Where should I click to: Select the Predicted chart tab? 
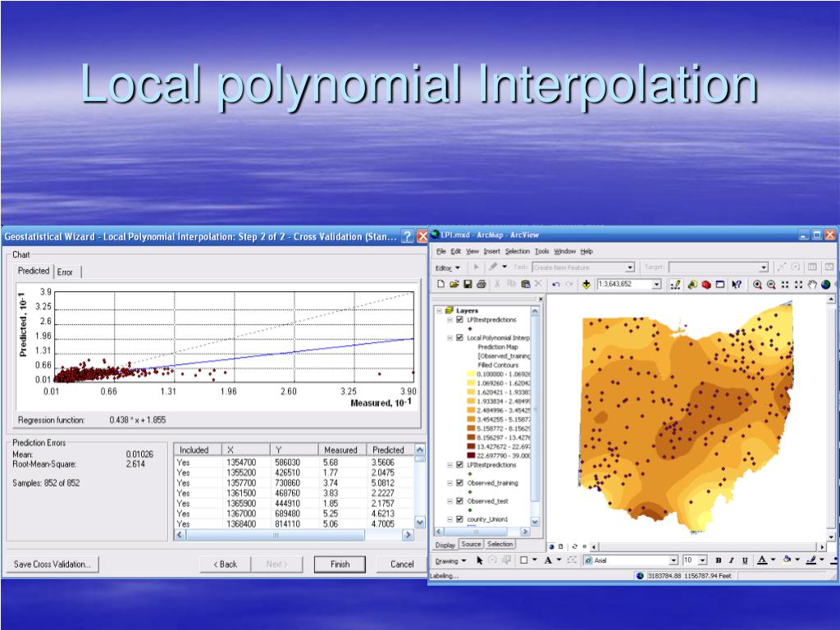[33, 271]
